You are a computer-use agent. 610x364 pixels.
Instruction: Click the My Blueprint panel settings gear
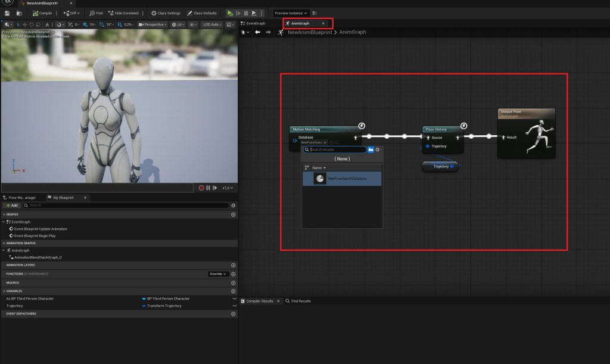(233, 205)
